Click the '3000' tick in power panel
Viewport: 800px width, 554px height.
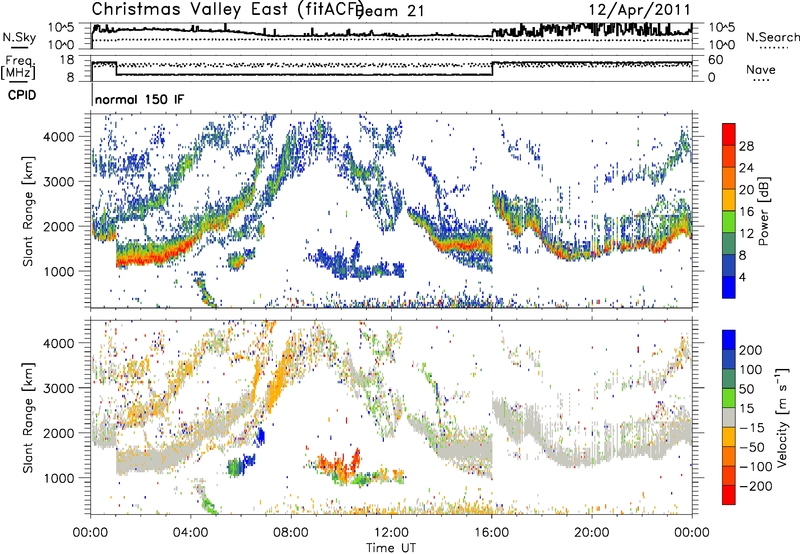(58, 182)
